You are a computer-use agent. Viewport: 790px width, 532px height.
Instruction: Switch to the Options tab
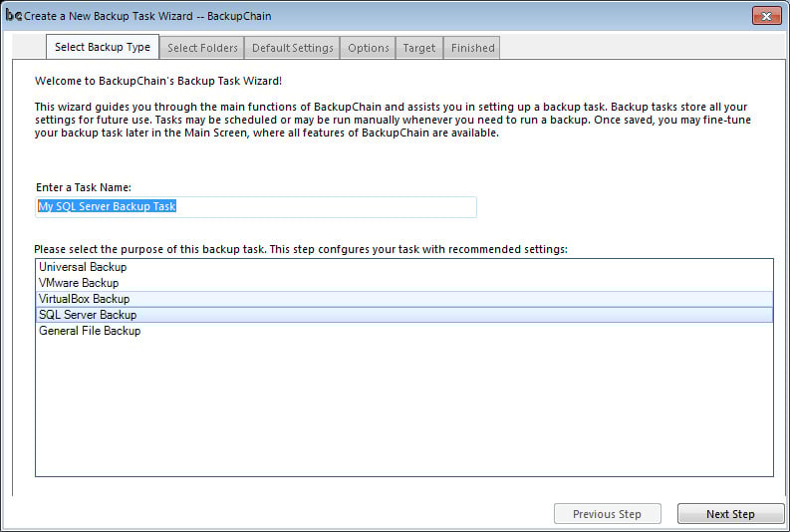pyautogui.click(x=368, y=48)
